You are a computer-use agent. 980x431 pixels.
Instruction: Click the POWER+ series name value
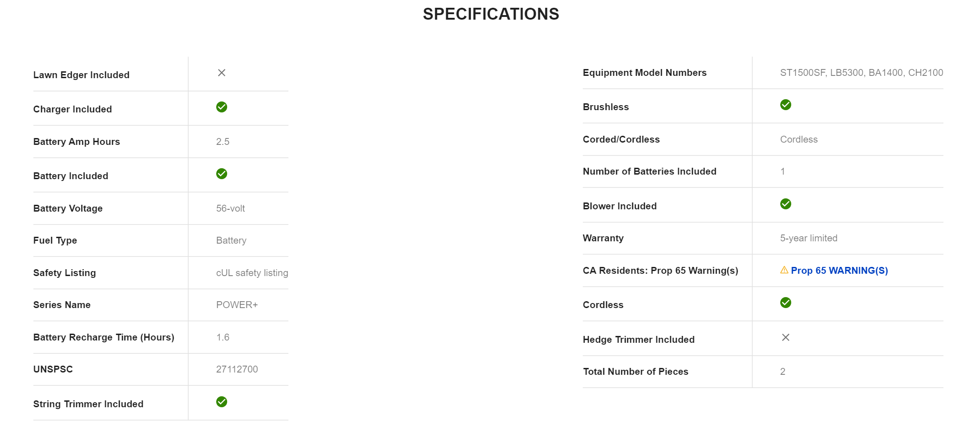237,305
